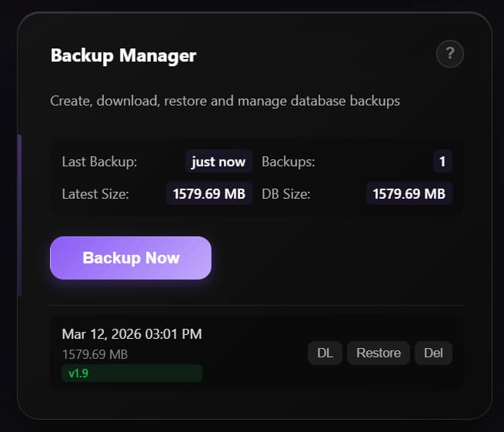Viewport: 504px width, 432px height.
Task: Select the just now last backup value
Action: [x=219, y=162]
